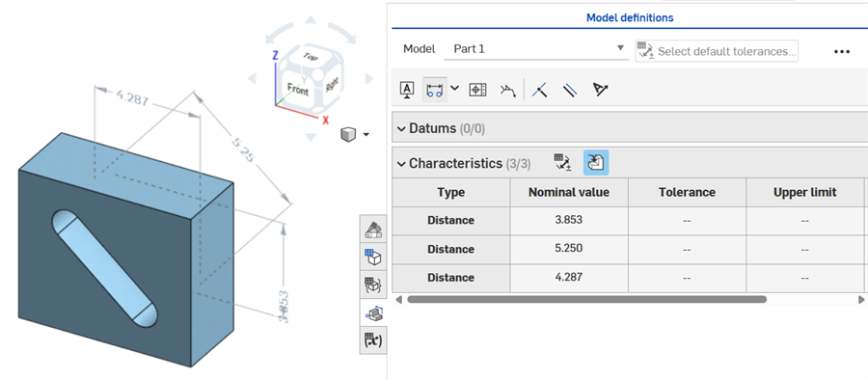Click the Top face of view cube
The width and height of the screenshot is (868, 380).
pos(310,57)
